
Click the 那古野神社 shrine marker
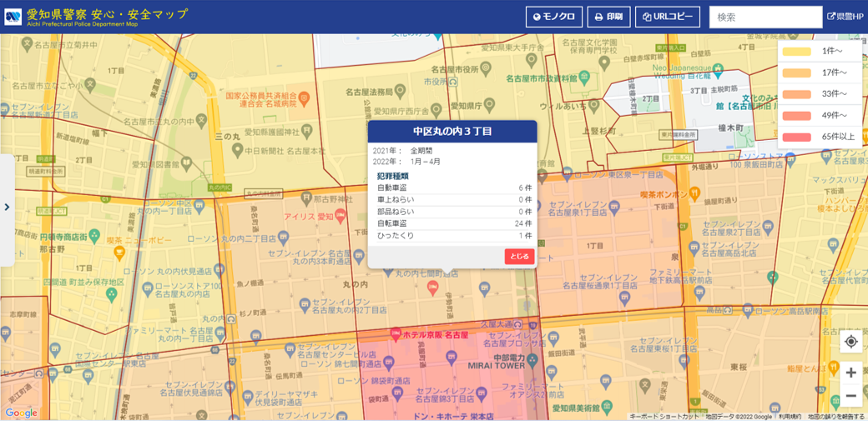307,198
